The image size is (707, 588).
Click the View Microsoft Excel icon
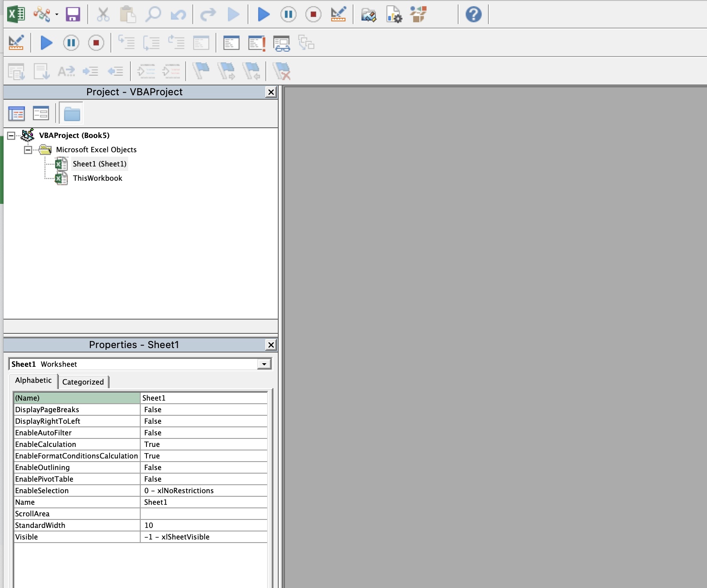click(16, 14)
